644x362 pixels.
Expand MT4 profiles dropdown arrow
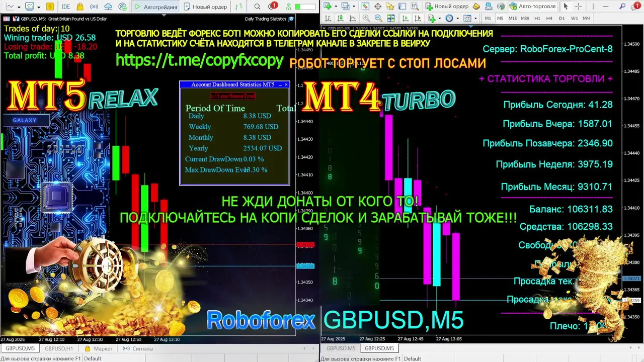[x=354, y=7]
